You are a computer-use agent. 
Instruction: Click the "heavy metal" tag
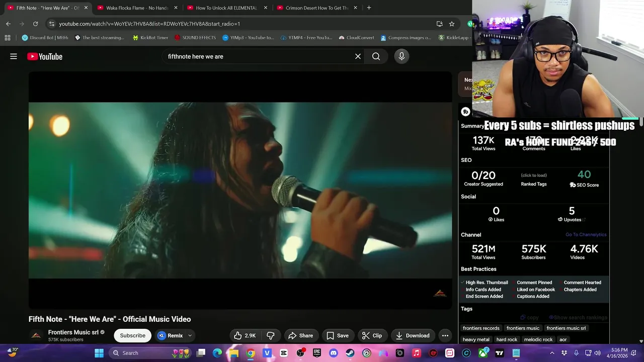[x=476, y=339]
